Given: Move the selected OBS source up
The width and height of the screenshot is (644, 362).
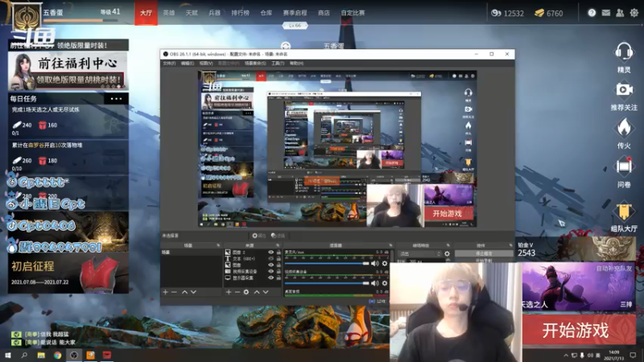Looking at the screenshot, I should 256,292.
